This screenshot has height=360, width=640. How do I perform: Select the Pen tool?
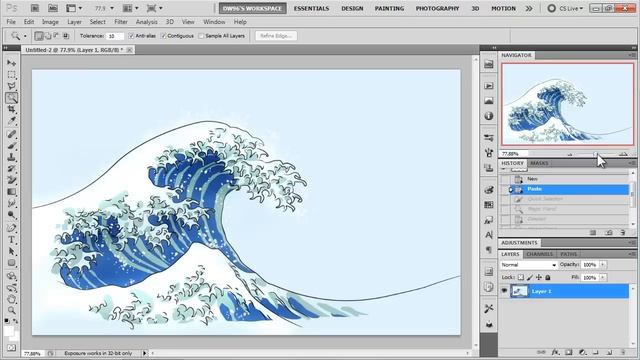pos(11,228)
